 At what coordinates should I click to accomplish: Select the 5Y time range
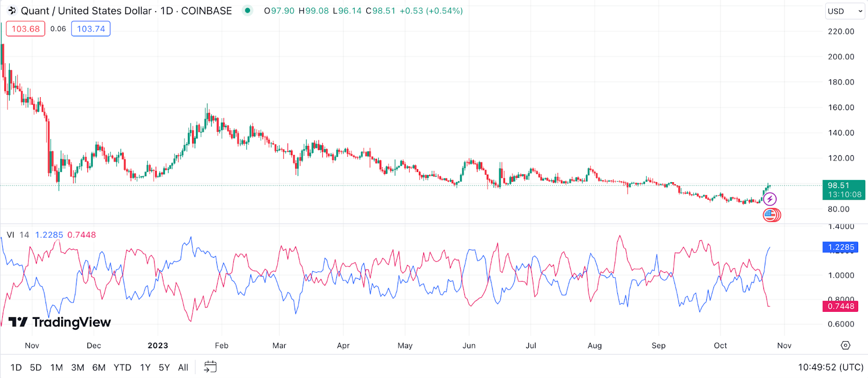click(164, 367)
